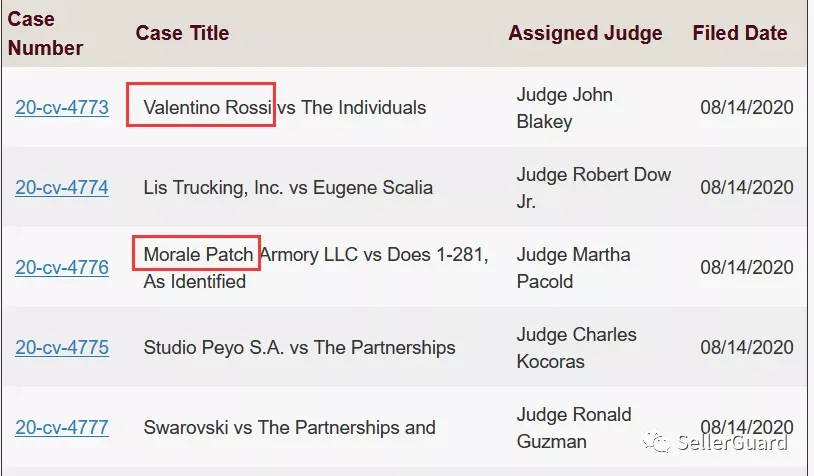Open case link 20-cv-4775

62,347
